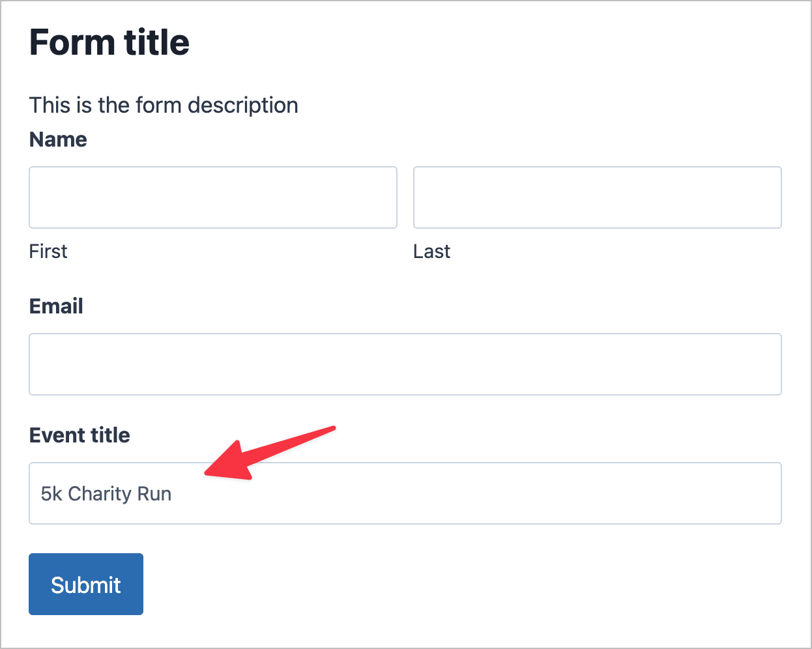Focus the Email input field
812x649 pixels.
click(x=404, y=364)
